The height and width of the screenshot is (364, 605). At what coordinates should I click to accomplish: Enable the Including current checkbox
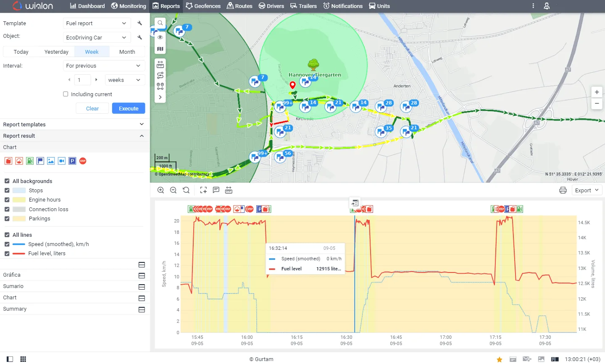point(66,94)
